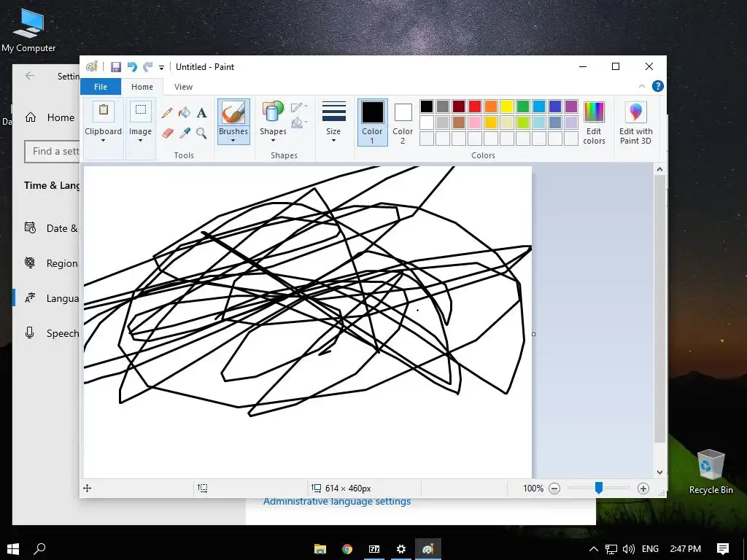This screenshot has height=560, width=747.
Task: Click the Paint Help question mark icon
Action: 658,86
